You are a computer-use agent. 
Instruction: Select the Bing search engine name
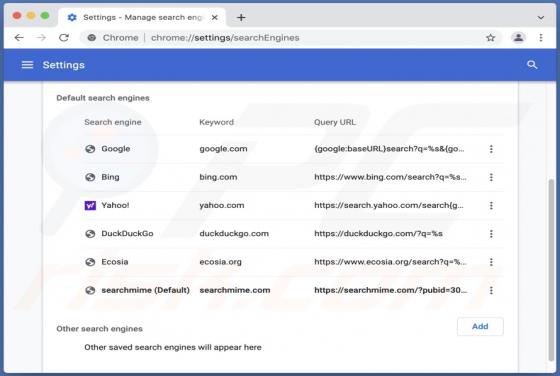(110, 177)
